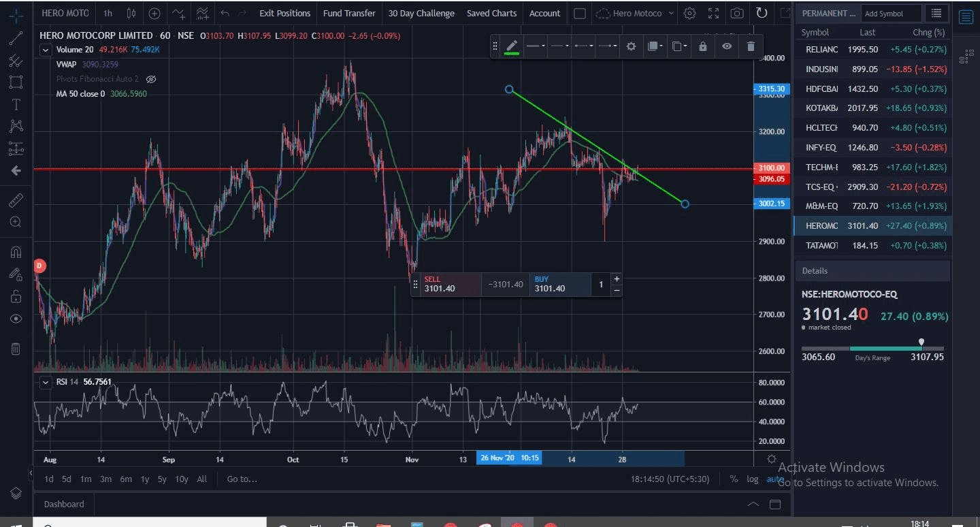Open the prediction and measurement tools

click(x=16, y=148)
